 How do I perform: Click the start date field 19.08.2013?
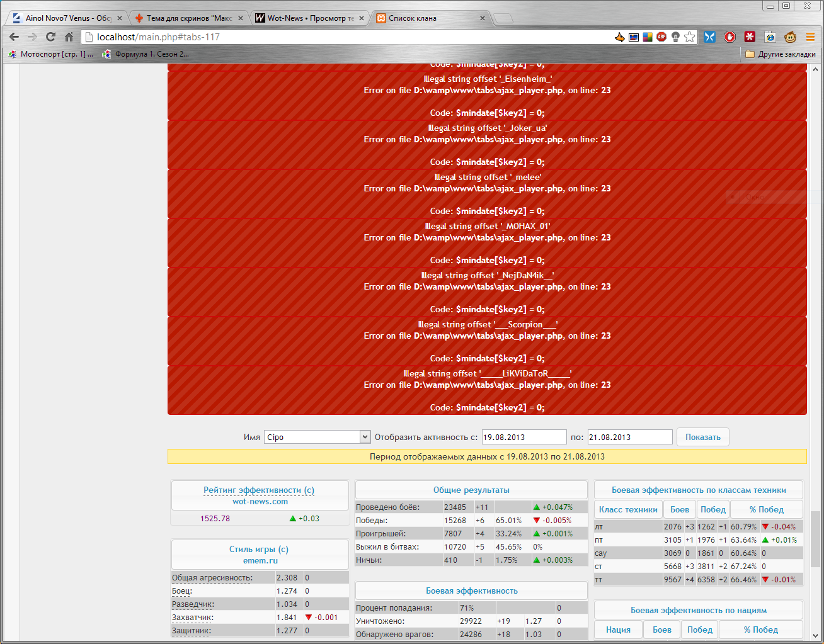[x=524, y=437]
